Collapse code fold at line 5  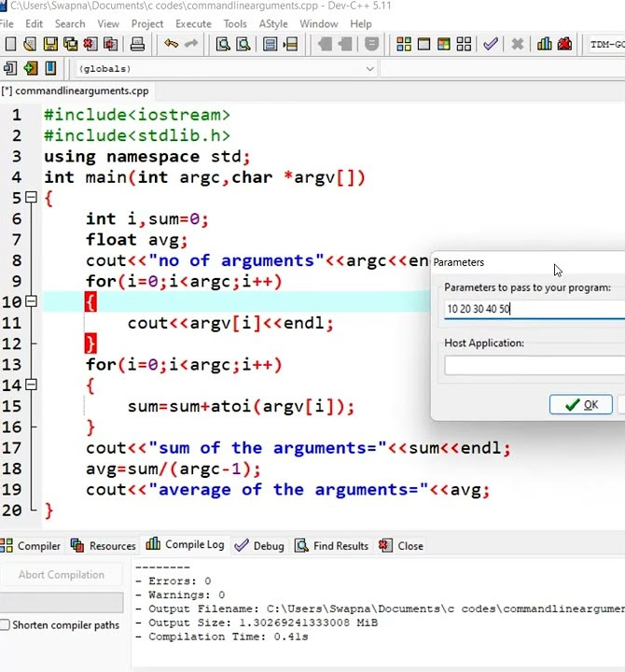coord(32,197)
